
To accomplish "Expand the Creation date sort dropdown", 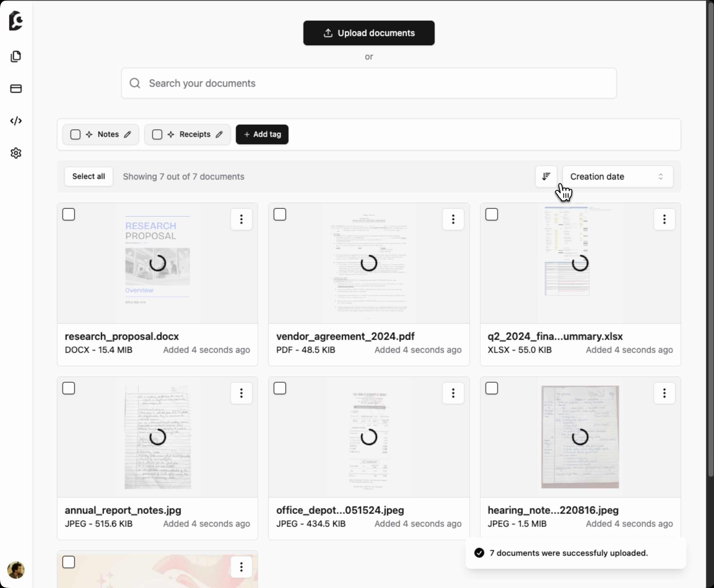I will pyautogui.click(x=617, y=176).
